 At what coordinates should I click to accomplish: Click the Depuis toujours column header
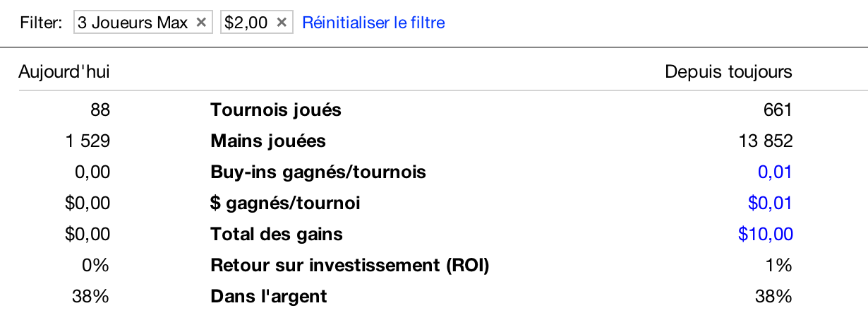729,72
